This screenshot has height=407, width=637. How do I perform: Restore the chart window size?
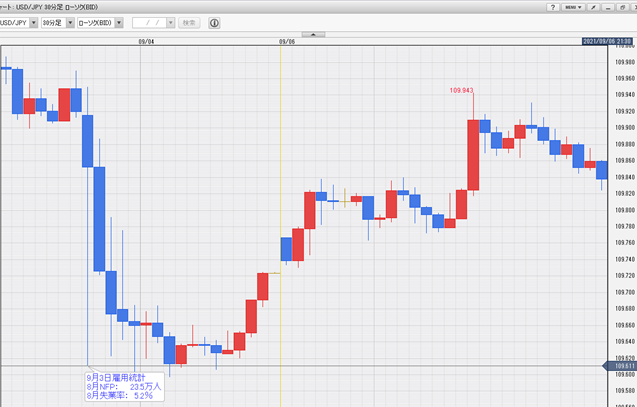click(623, 7)
